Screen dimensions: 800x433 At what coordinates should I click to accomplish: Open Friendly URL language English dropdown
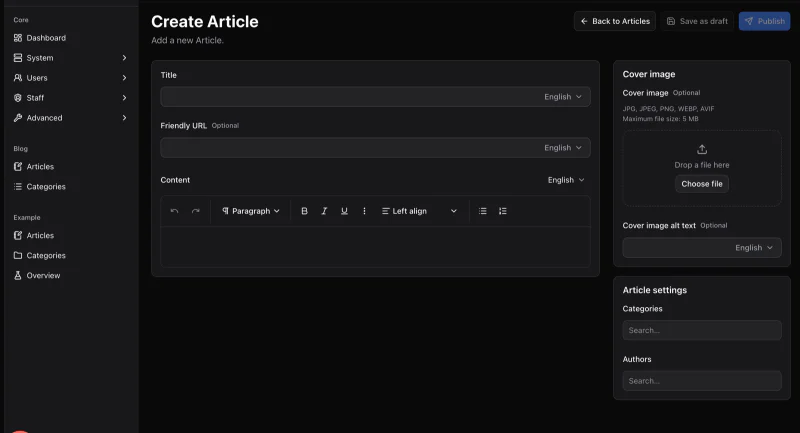(563, 147)
